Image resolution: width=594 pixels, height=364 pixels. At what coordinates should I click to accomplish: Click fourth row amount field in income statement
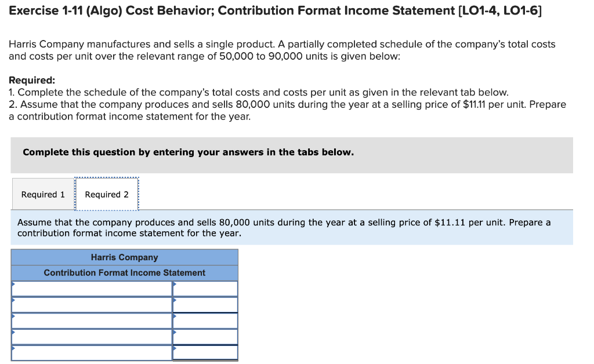(205, 337)
